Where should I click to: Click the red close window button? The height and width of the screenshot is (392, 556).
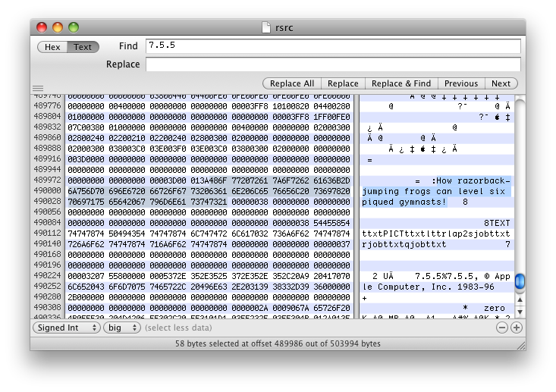pos(42,27)
